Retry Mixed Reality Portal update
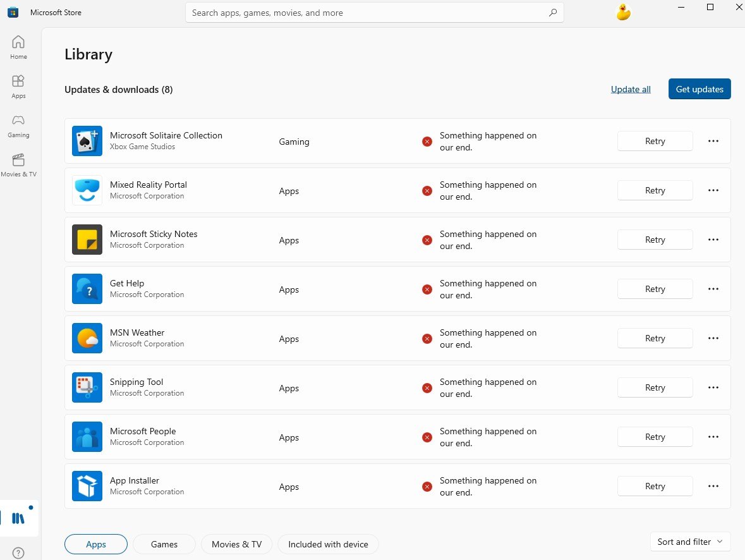The width and height of the screenshot is (745, 560). 655,190
